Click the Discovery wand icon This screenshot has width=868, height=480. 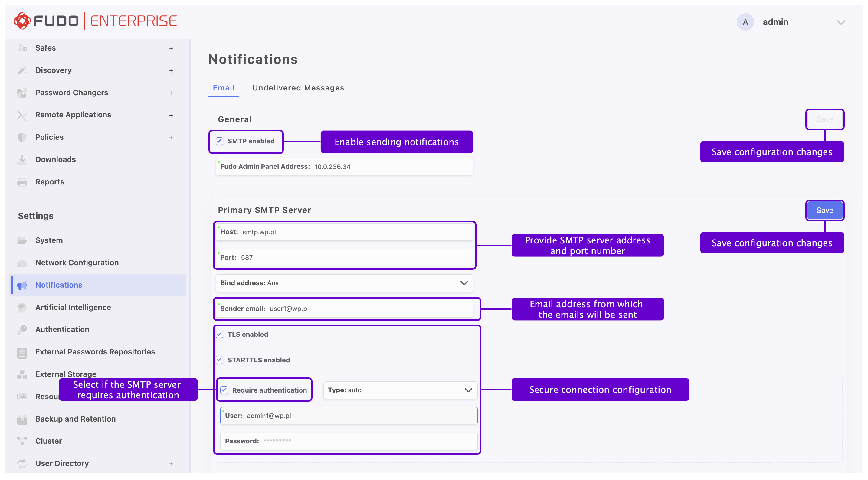coord(22,70)
